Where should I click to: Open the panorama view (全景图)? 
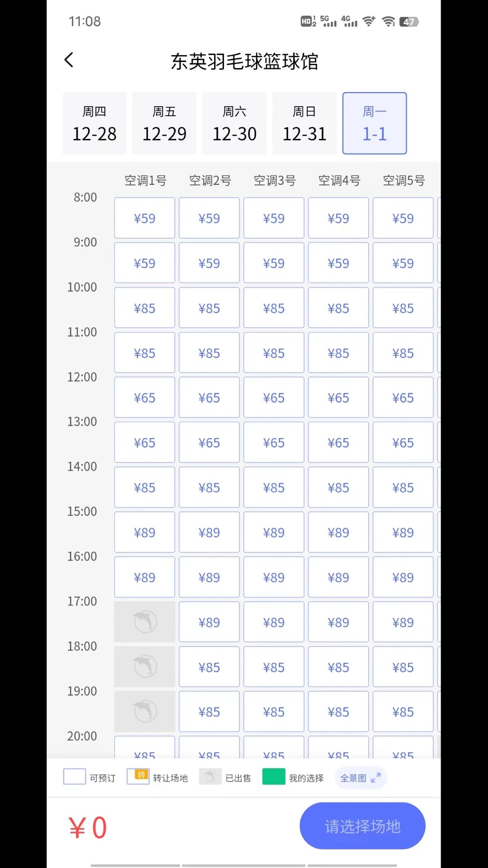pyautogui.click(x=360, y=778)
